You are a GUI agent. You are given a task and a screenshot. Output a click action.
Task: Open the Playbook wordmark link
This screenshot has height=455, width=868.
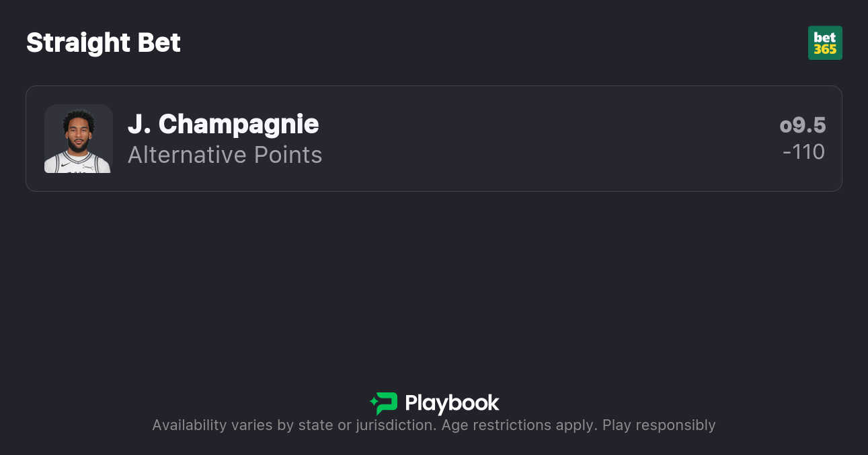tap(452, 403)
